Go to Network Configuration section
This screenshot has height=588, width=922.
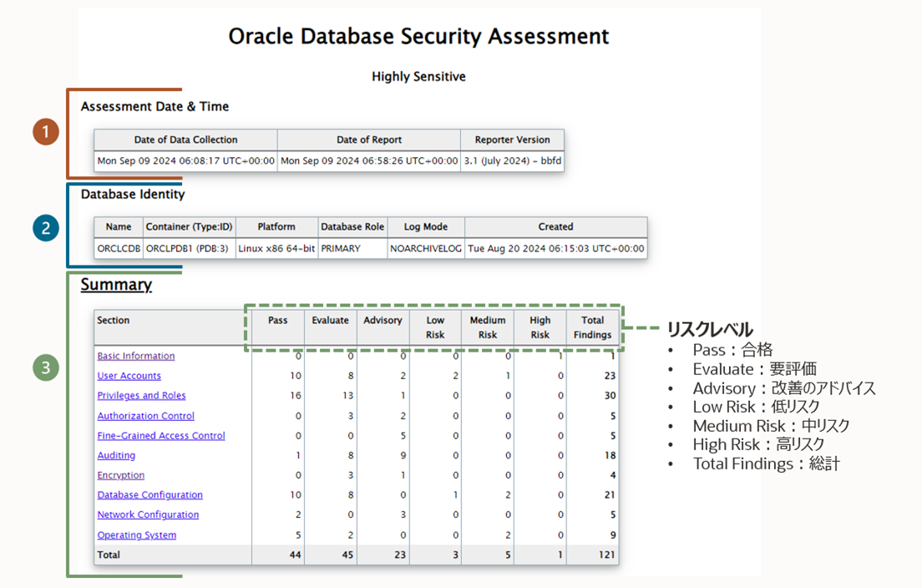148,515
